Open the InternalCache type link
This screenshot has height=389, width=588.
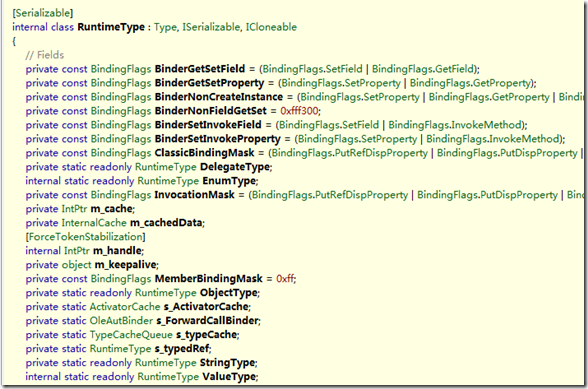pyautogui.click(x=94, y=223)
